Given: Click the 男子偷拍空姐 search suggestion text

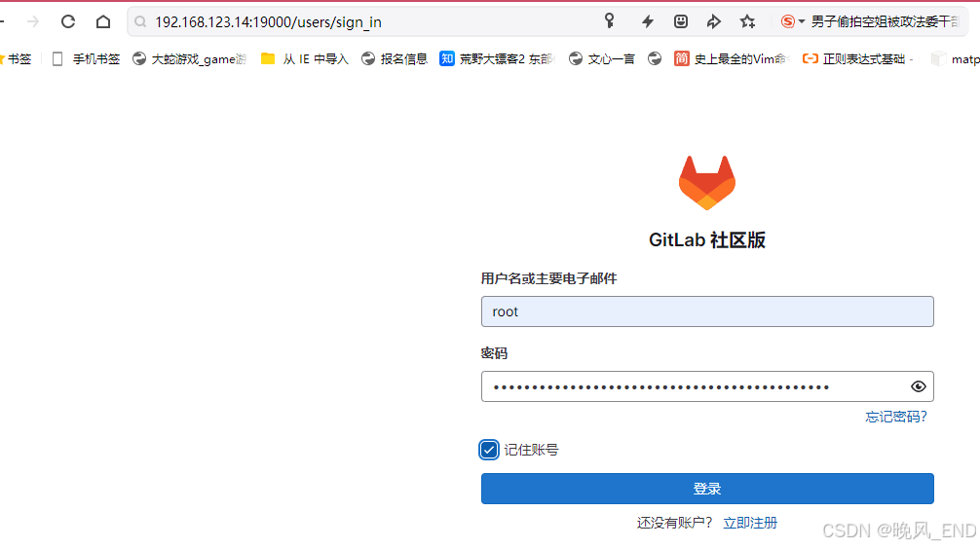Looking at the screenshot, I should pyautogui.click(x=885, y=21).
